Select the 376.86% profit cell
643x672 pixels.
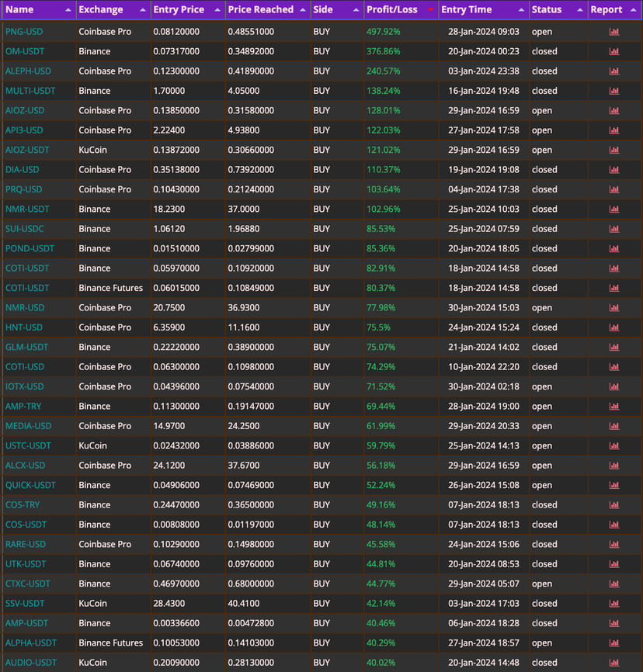384,51
